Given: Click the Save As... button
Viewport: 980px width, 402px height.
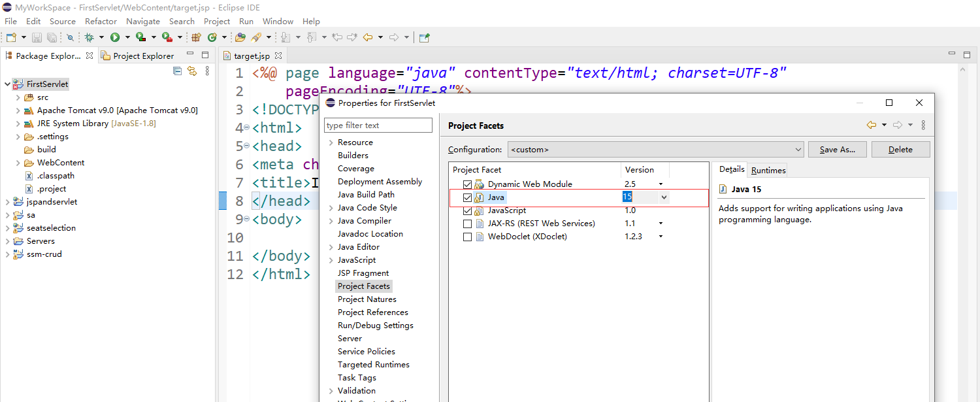Looking at the screenshot, I should 837,150.
